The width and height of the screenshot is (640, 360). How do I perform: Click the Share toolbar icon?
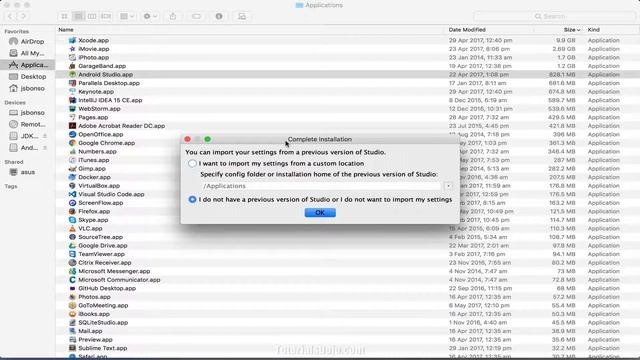pos(173,16)
